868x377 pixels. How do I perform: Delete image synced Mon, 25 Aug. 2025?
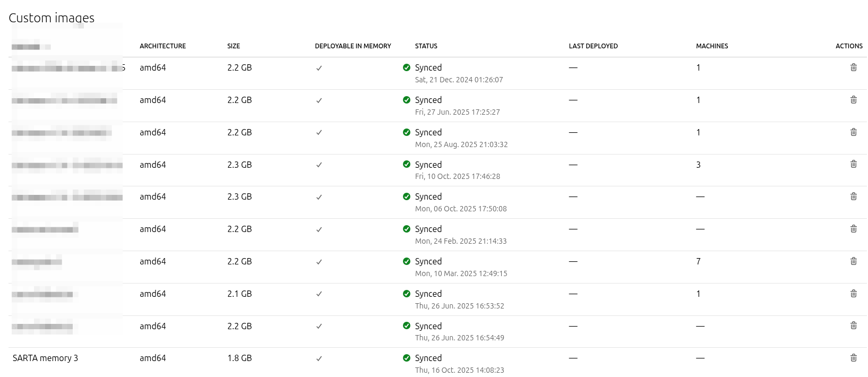853,132
